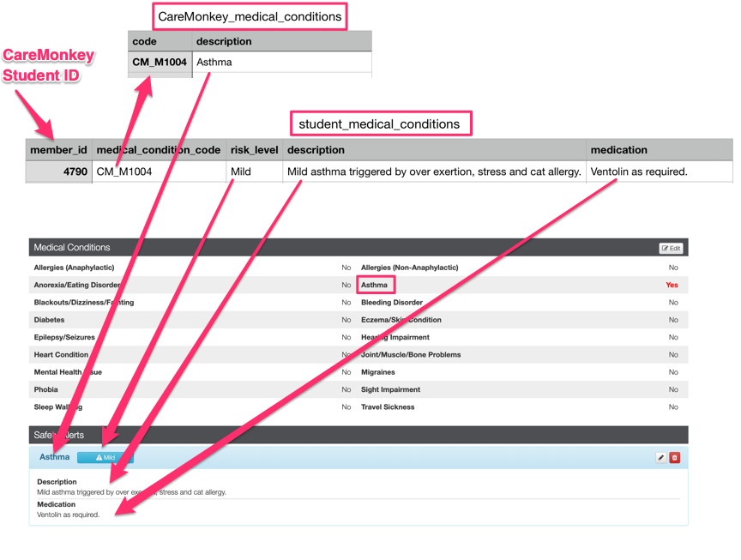741x560 pixels.
Task: Click the Mild risk level badge
Action: tap(105, 457)
